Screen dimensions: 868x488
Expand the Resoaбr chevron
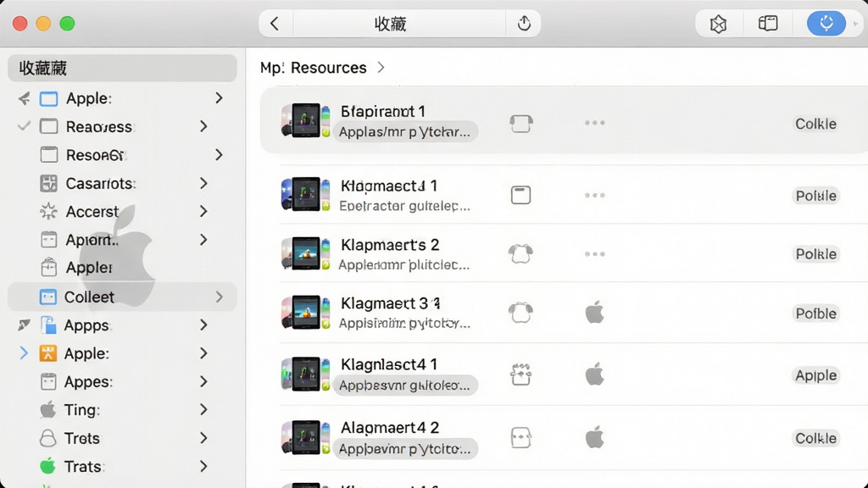point(220,154)
